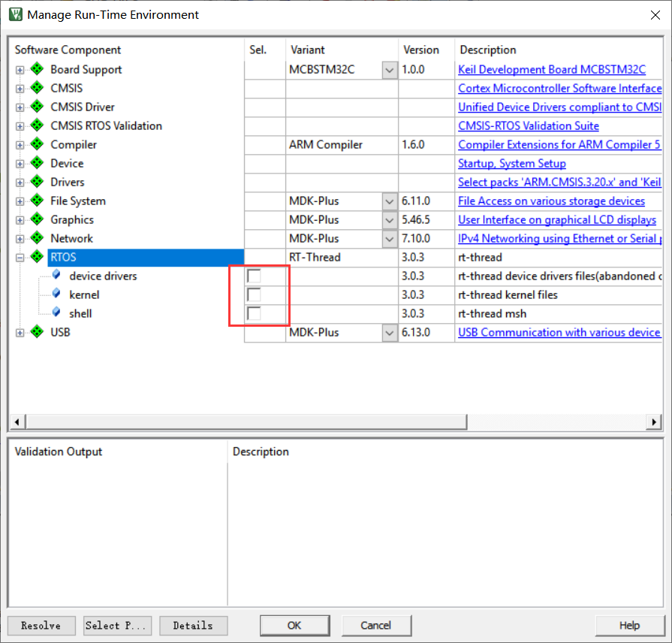This screenshot has width=672, height=643.
Task: Confirm with the OK button
Action: 295,626
